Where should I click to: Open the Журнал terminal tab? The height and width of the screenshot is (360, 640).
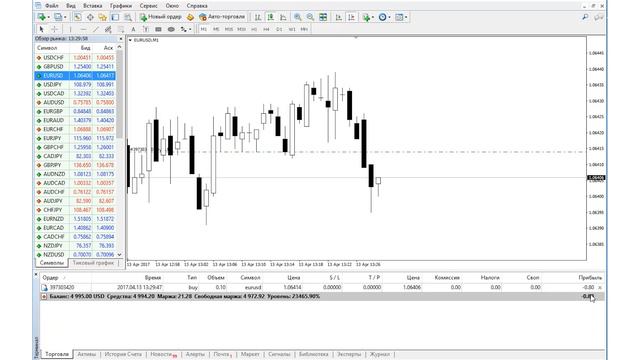pyautogui.click(x=380, y=354)
